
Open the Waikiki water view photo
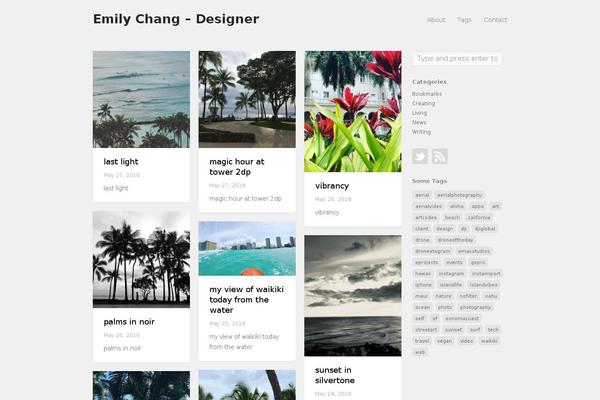pos(247,248)
